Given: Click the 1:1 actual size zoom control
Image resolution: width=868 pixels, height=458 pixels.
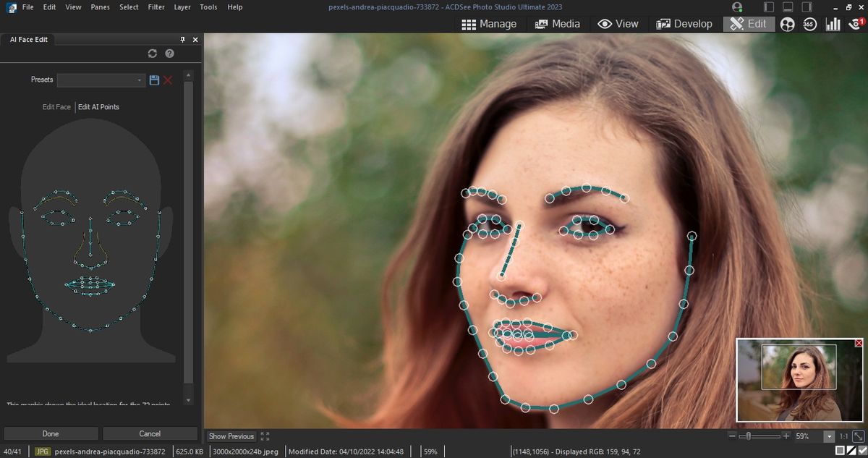Looking at the screenshot, I should pos(843,436).
